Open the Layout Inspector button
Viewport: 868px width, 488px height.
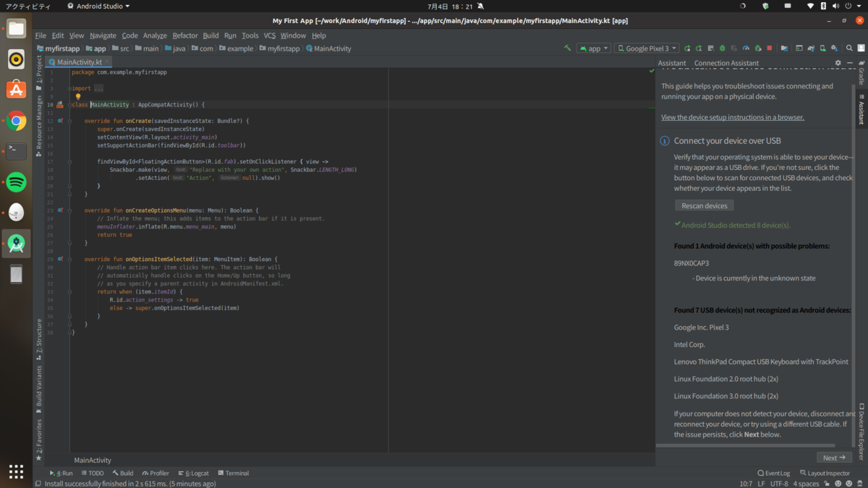point(825,473)
